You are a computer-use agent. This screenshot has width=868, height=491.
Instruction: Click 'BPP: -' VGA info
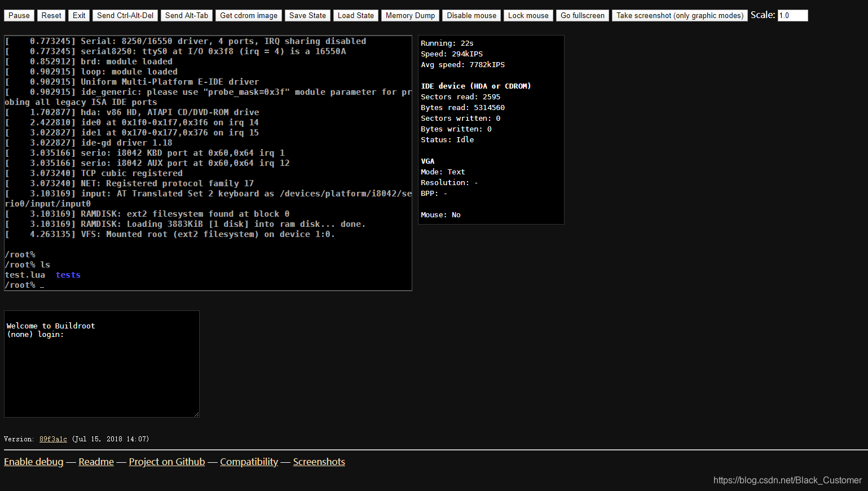point(434,193)
